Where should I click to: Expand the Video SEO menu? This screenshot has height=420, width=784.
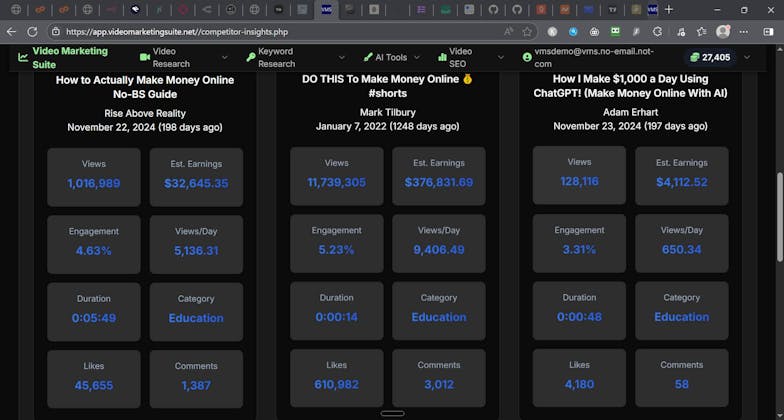[x=468, y=57]
